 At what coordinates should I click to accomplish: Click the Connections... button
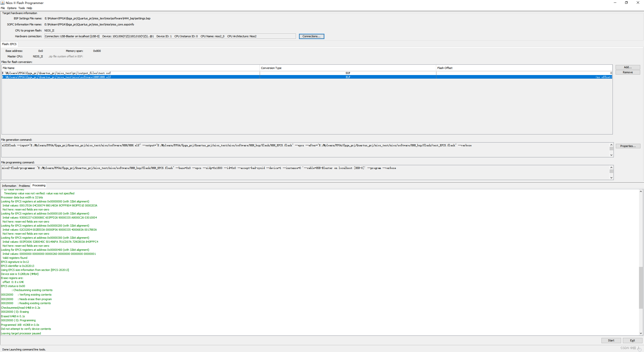click(x=311, y=36)
